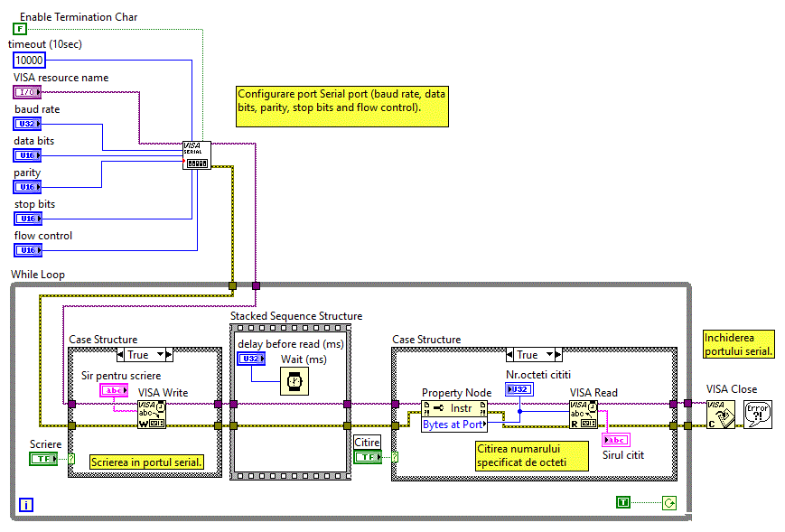Click the VISA Configure Serial Port node
785x532 pixels.
(196, 154)
